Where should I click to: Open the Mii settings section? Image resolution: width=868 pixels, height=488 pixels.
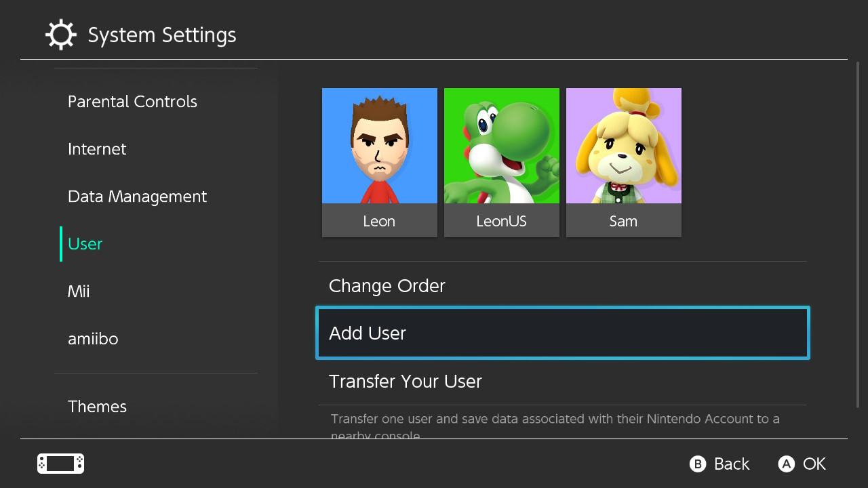79,291
